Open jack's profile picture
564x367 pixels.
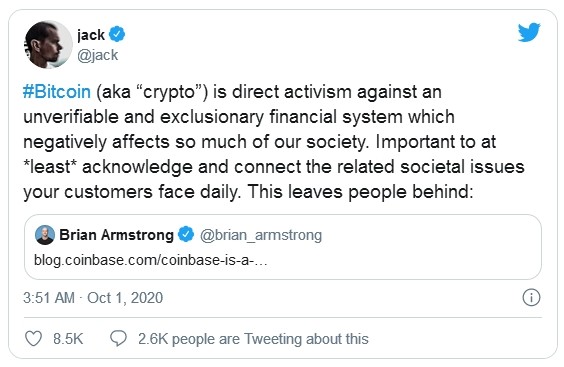click(x=48, y=44)
